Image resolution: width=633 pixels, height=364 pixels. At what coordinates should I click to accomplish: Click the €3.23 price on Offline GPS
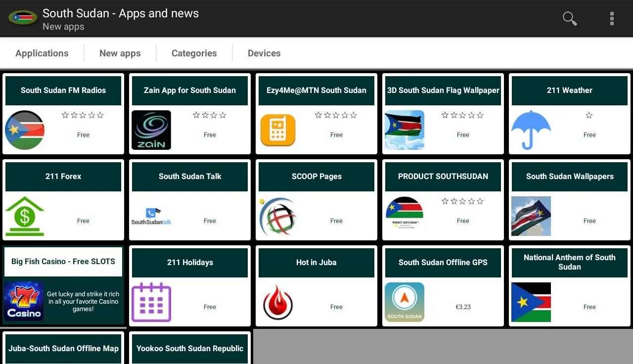click(463, 307)
